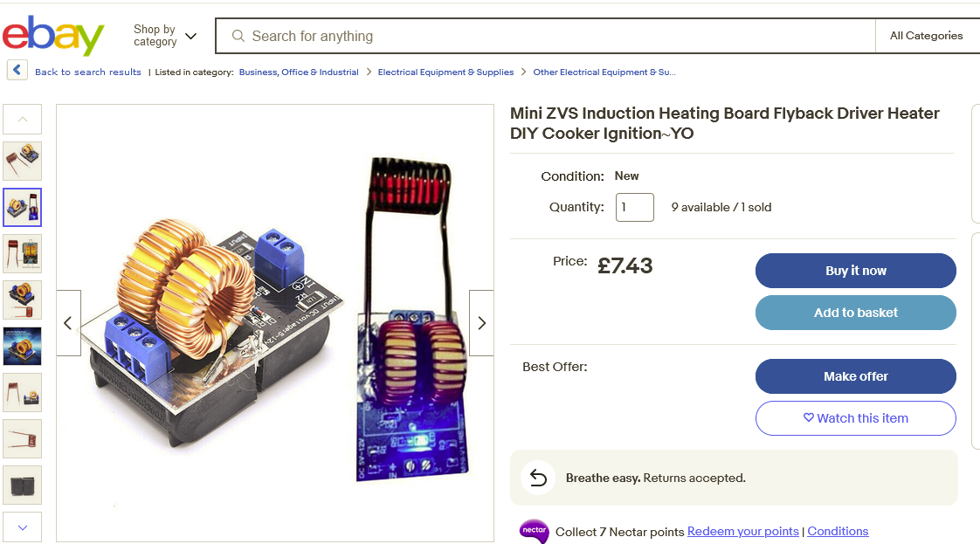
Task: Click the back arrow icon
Action: (x=17, y=71)
